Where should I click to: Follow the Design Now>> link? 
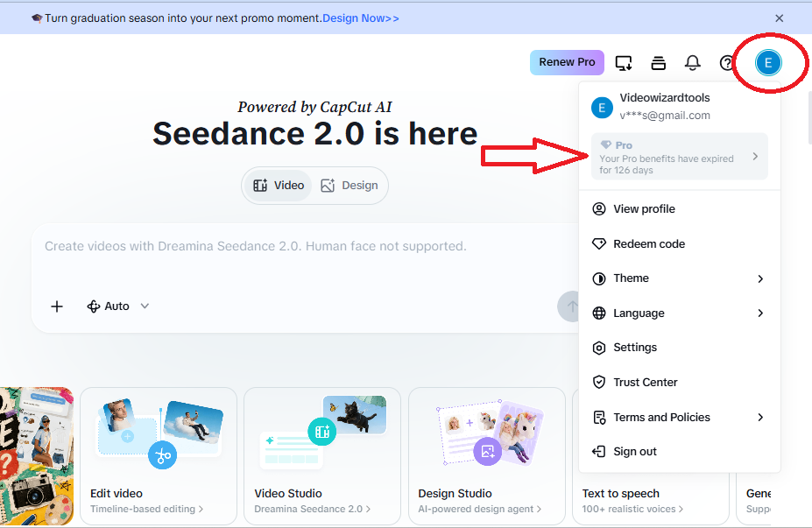click(361, 18)
